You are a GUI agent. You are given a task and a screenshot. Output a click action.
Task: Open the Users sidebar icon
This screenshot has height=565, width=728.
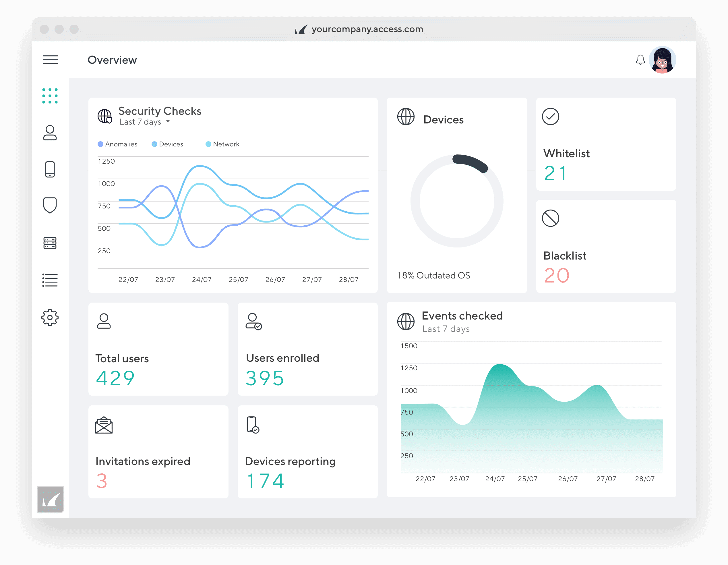(x=50, y=133)
